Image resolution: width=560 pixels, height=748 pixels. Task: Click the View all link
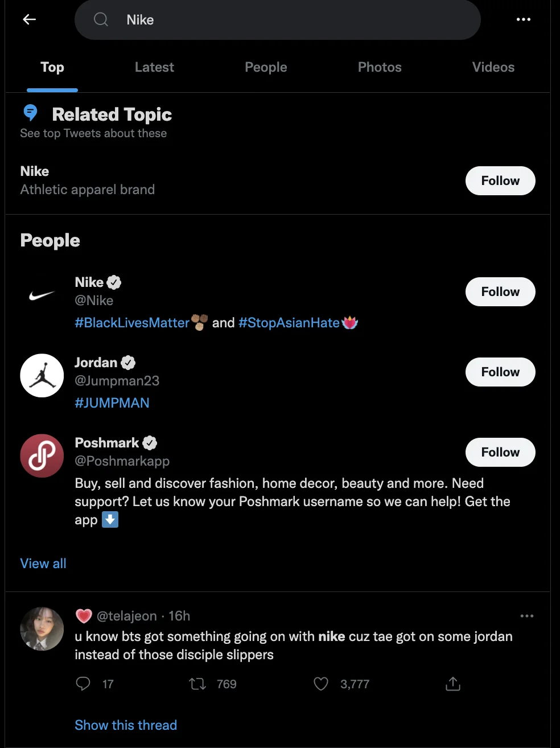pos(43,564)
